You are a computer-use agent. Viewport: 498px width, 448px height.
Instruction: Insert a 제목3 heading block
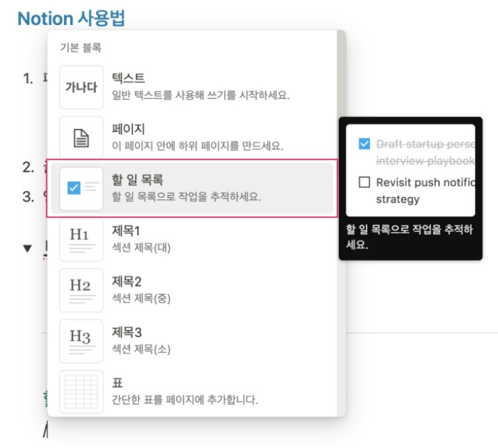pos(192,341)
